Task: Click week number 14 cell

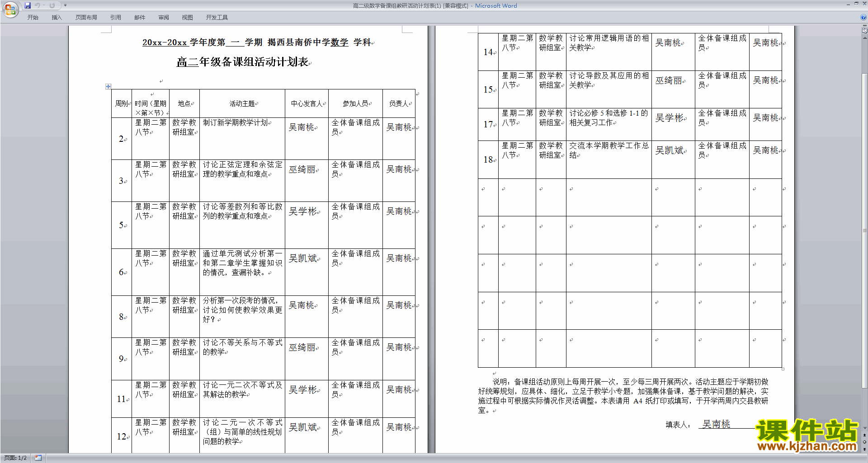Action: click(x=488, y=52)
